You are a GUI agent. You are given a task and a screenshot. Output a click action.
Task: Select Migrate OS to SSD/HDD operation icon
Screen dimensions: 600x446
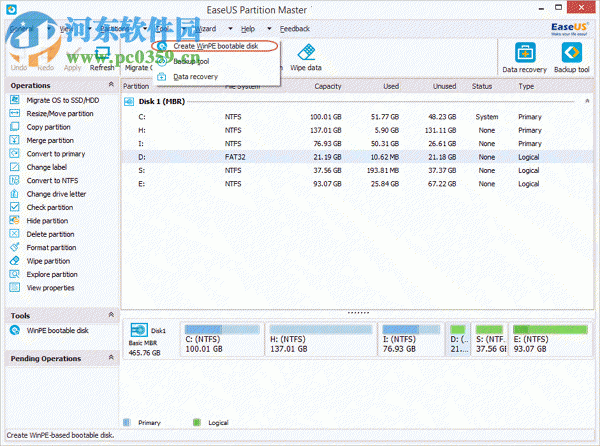tap(15, 100)
